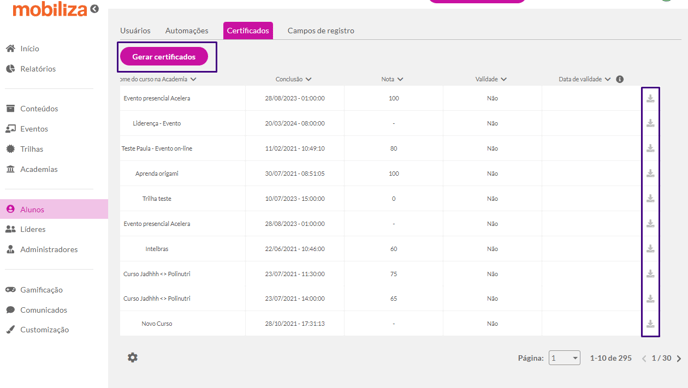This screenshot has height=388, width=688.
Task: Click nota value 80
Action: pyautogui.click(x=394, y=149)
